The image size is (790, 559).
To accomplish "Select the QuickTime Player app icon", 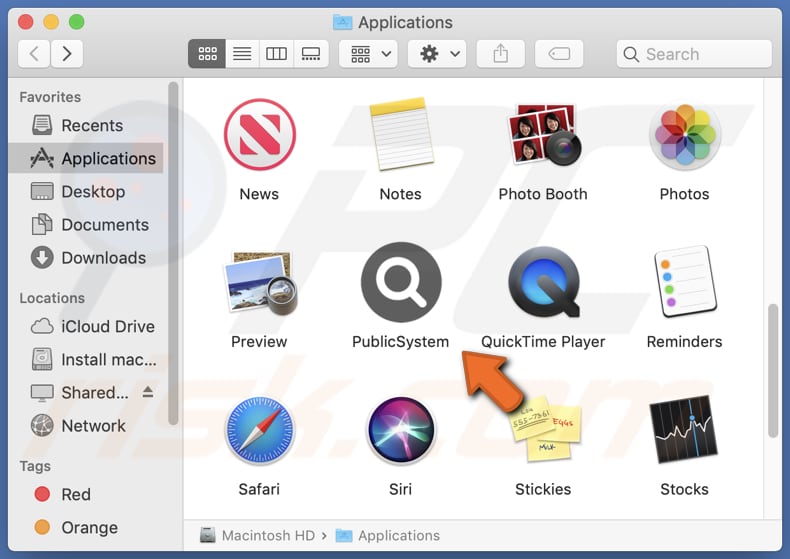I will pyautogui.click(x=543, y=283).
